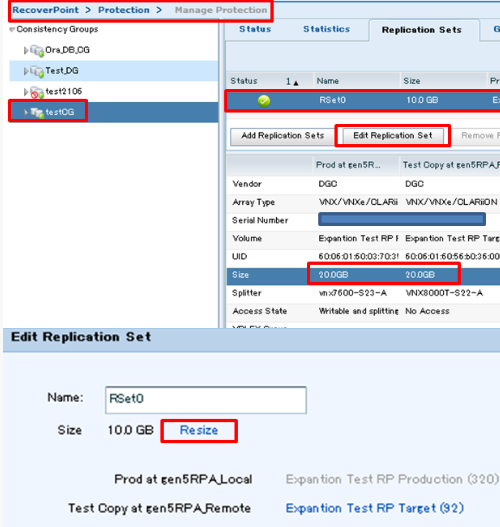
Task: Click the Add Replication Sets button
Action: pos(283,136)
